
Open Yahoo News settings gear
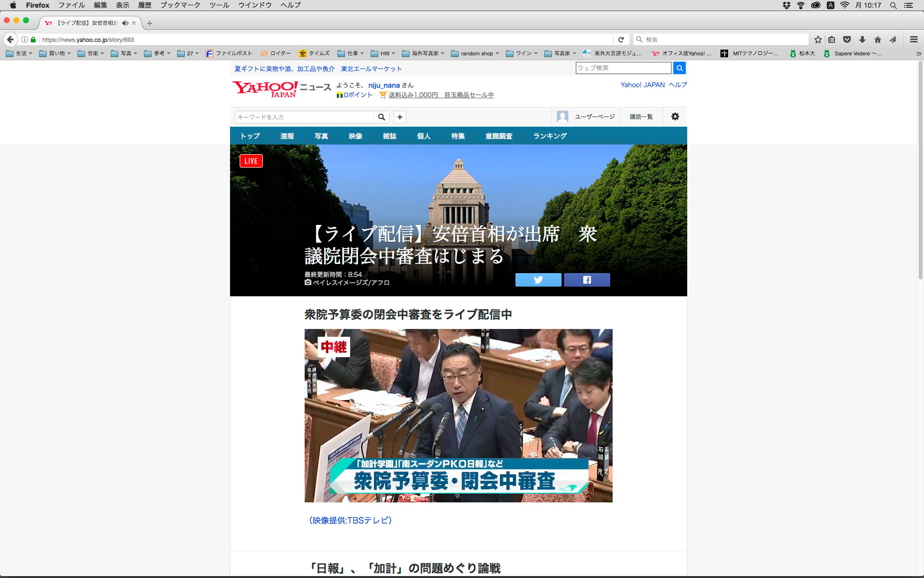click(x=675, y=117)
